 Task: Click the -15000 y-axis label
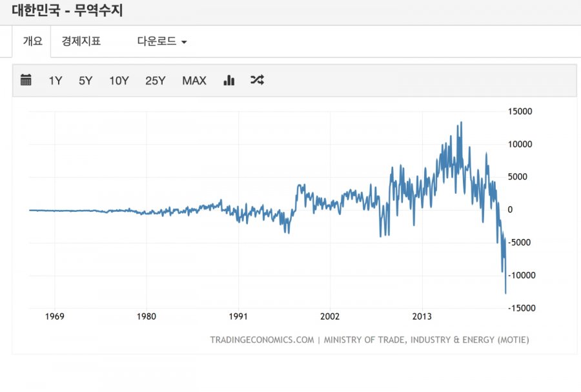pos(521,308)
